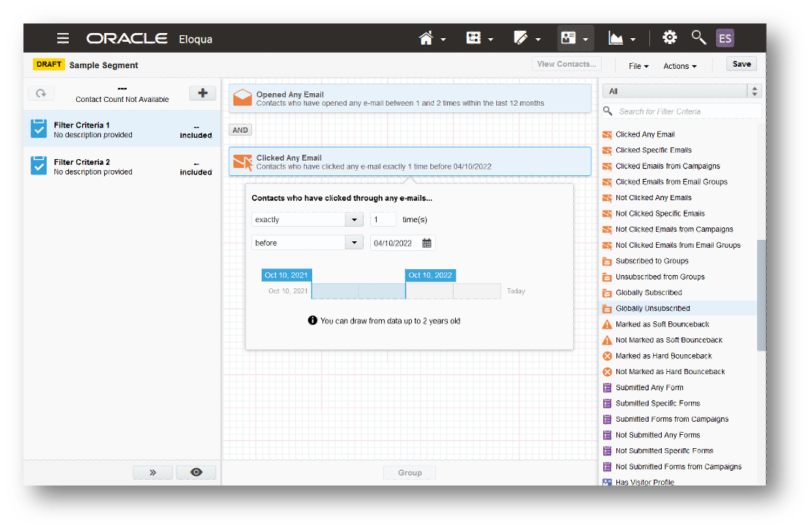The width and height of the screenshot is (812, 531).
Task: Click the Group button below canvas
Action: click(409, 472)
